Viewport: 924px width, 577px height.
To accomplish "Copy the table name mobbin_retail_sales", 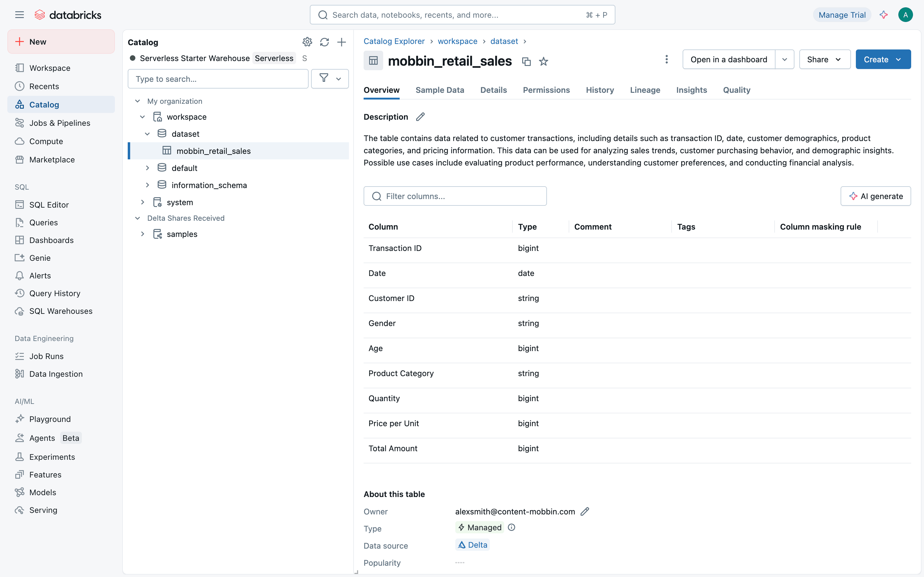I will point(526,61).
